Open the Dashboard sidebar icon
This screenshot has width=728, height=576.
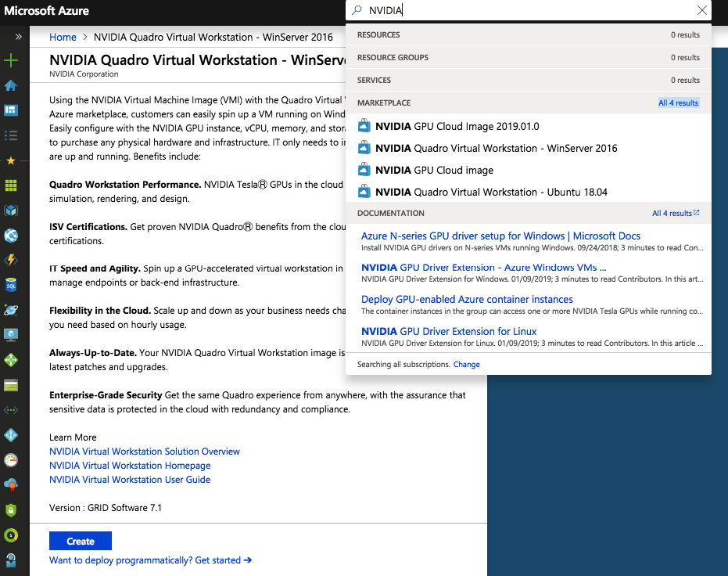point(11,110)
